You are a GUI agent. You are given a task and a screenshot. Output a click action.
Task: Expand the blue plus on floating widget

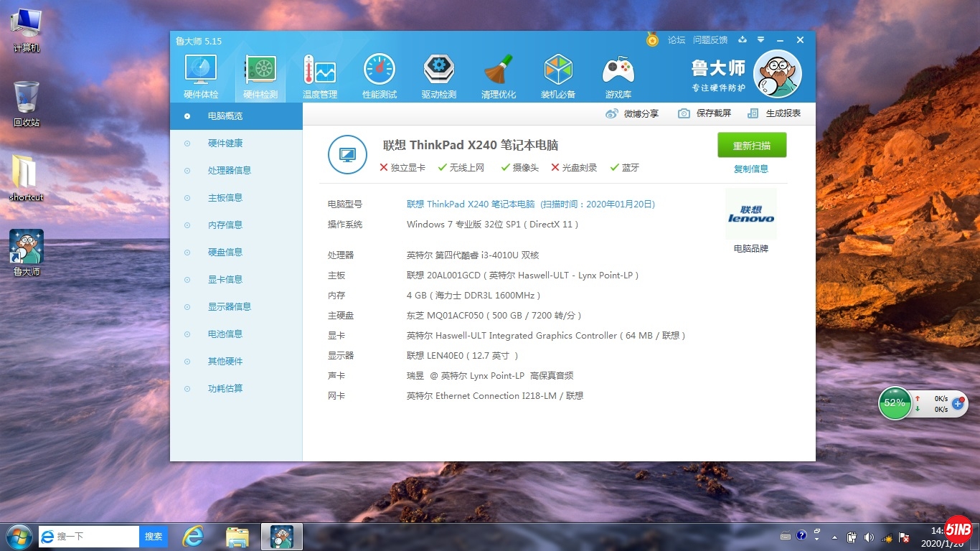point(958,404)
